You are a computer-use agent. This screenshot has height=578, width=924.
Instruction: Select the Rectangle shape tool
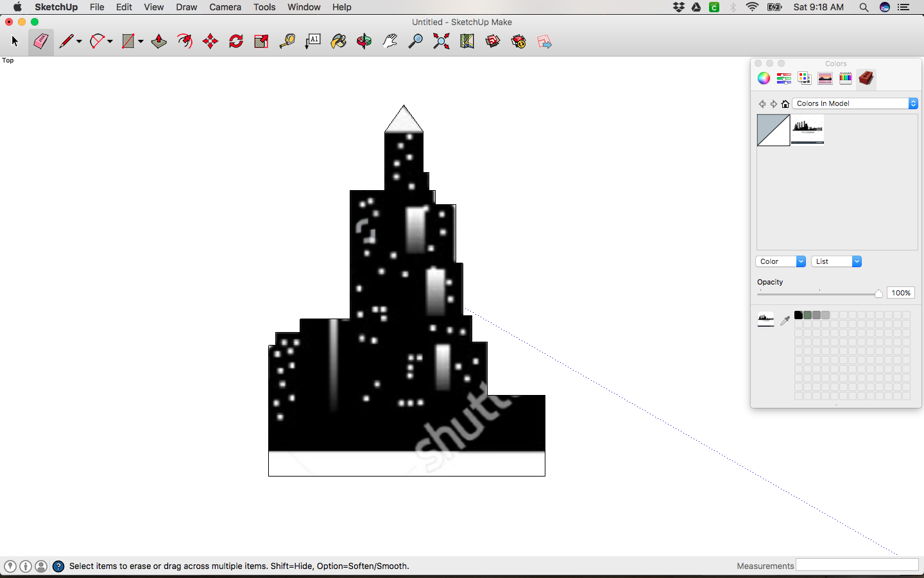tap(128, 42)
